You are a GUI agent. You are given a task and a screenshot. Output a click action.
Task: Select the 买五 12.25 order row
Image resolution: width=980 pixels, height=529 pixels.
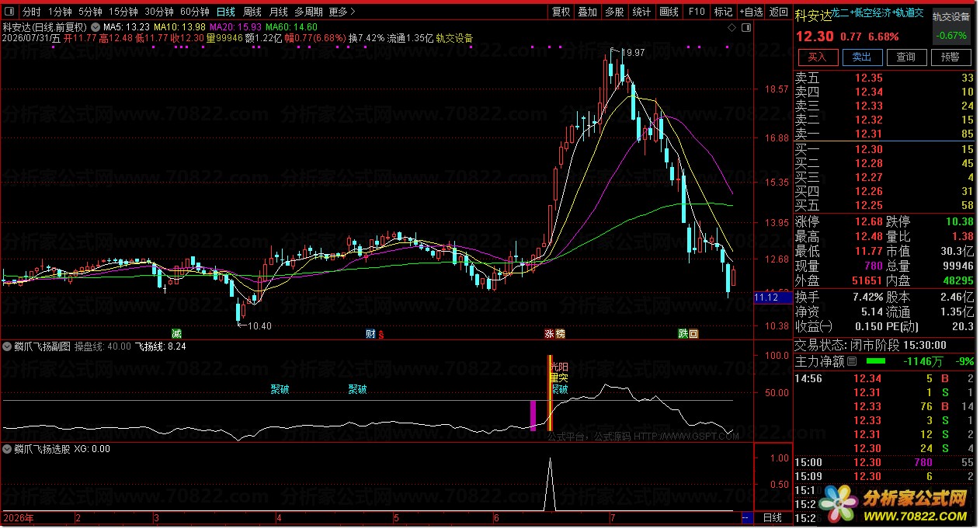point(884,206)
